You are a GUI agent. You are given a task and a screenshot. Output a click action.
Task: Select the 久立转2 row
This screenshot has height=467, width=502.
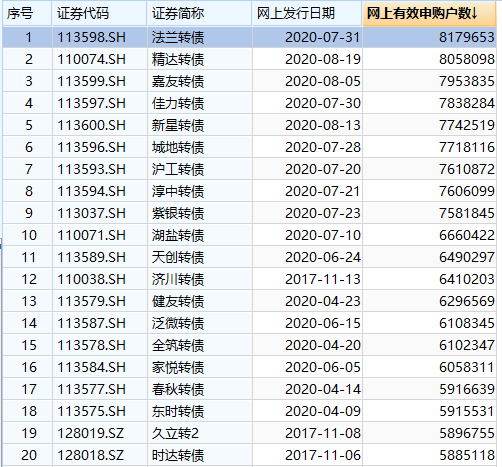(x=249, y=433)
